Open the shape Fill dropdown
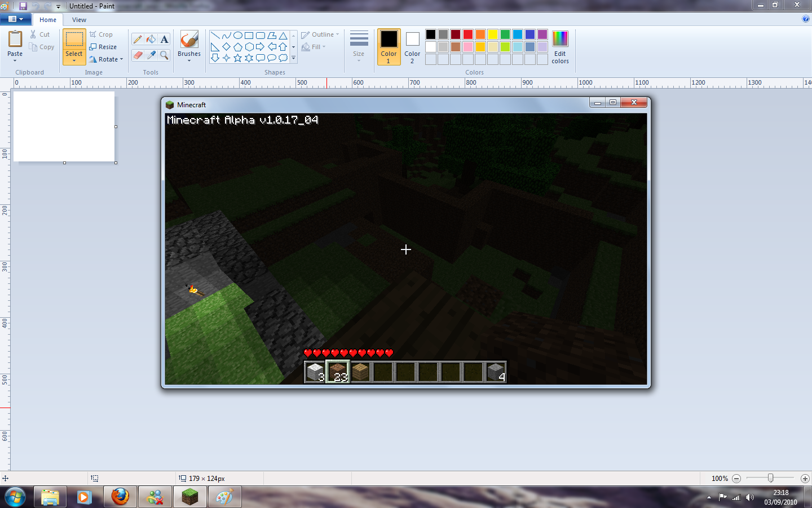This screenshot has width=812, height=508. pos(314,47)
